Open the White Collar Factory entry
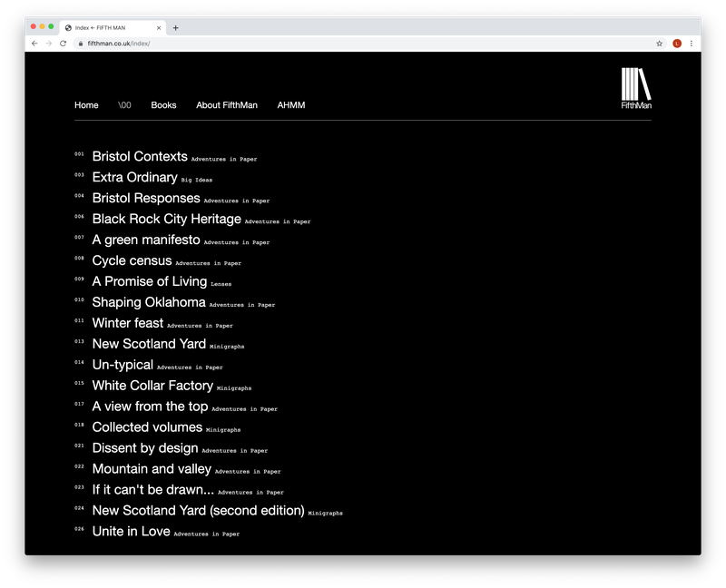Screen dimensions: 726x588 click(x=152, y=386)
